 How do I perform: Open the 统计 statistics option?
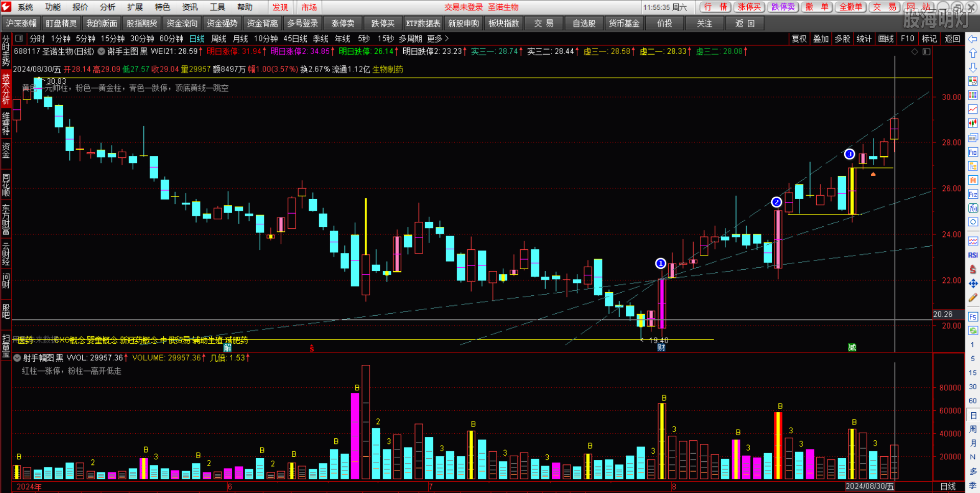(x=864, y=38)
